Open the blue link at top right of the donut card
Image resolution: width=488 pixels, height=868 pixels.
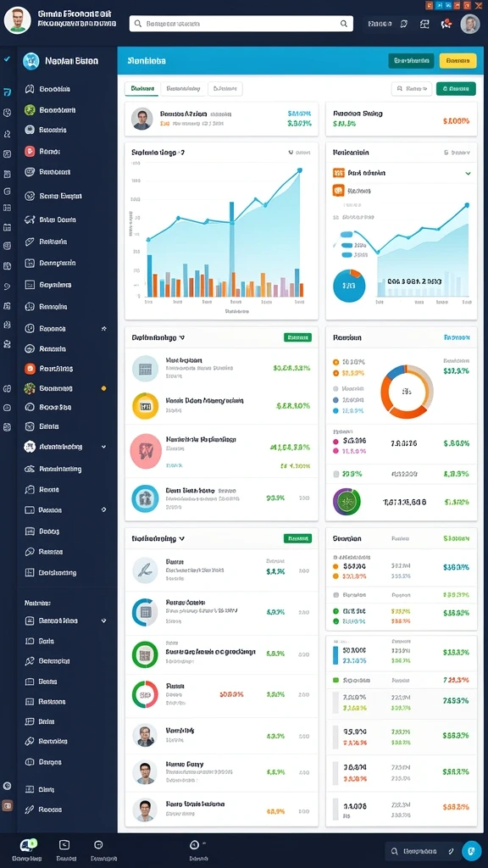(457, 337)
